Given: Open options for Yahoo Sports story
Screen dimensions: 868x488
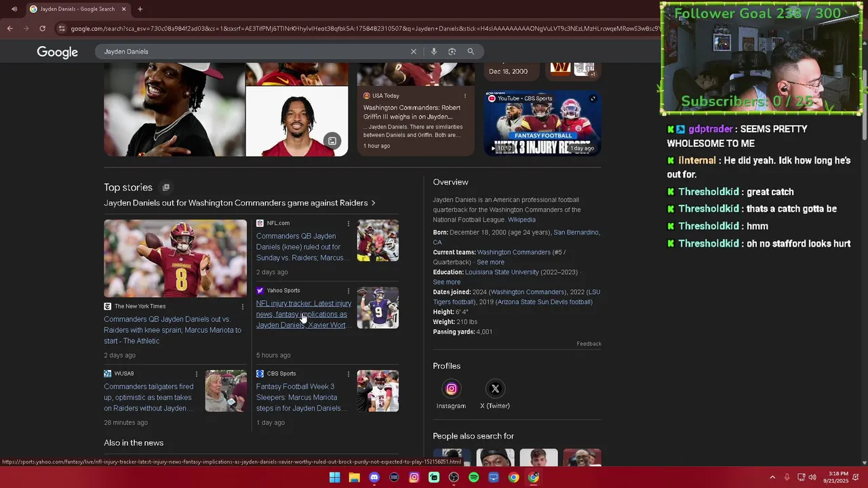Looking at the screenshot, I should click(349, 291).
